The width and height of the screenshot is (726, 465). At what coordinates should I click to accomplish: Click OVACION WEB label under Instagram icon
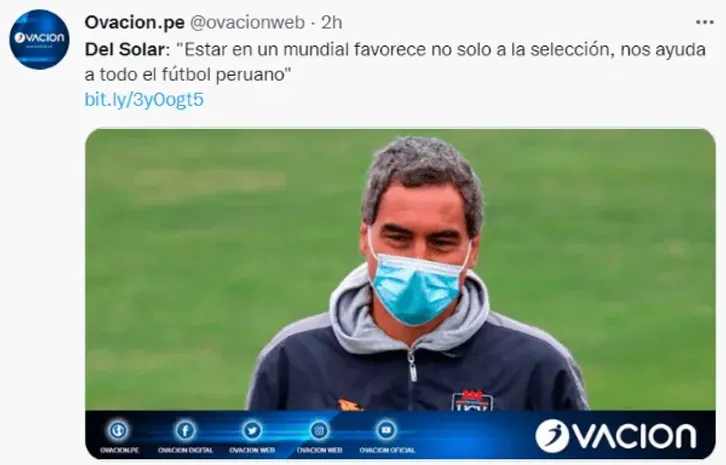pos(319,450)
